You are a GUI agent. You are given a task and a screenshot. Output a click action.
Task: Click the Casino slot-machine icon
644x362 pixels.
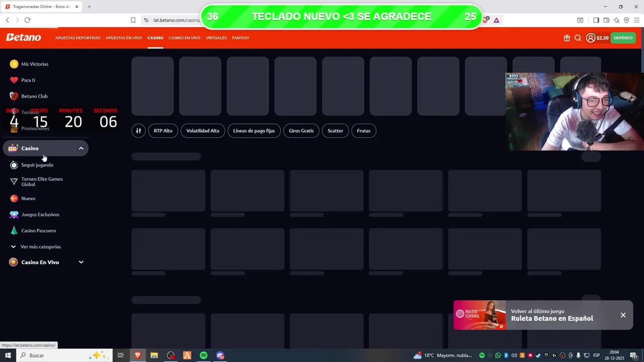click(x=13, y=148)
